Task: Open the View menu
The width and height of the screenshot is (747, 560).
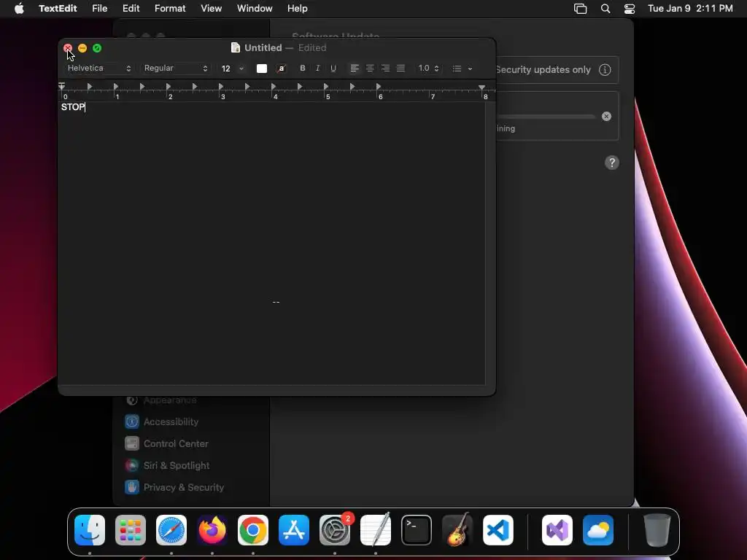Action: click(x=211, y=9)
